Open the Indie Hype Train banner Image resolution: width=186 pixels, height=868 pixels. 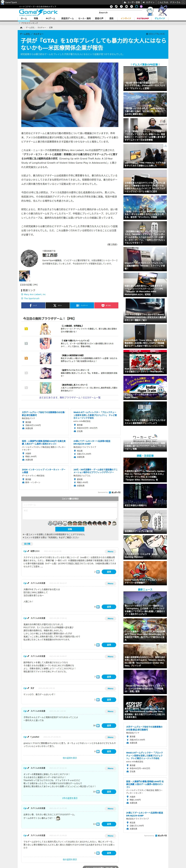click(145, 388)
